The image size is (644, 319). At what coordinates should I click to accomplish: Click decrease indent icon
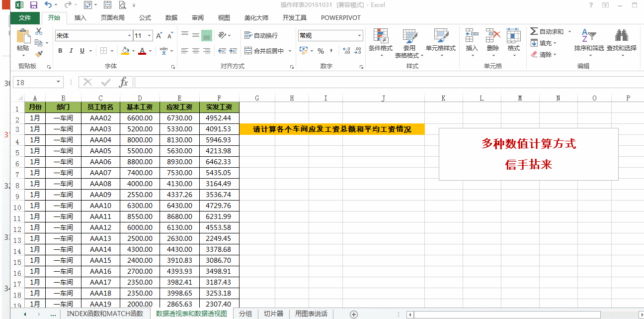click(x=222, y=51)
